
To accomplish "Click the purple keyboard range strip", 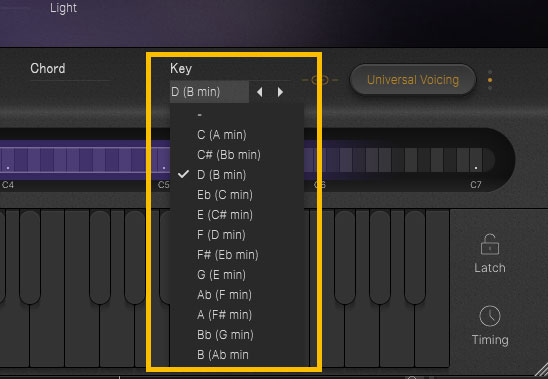I will point(85,160).
